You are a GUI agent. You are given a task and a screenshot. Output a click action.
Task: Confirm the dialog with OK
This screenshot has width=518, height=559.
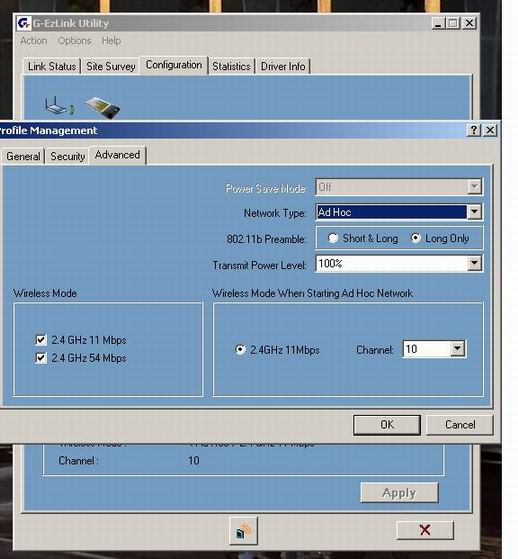[387, 425]
